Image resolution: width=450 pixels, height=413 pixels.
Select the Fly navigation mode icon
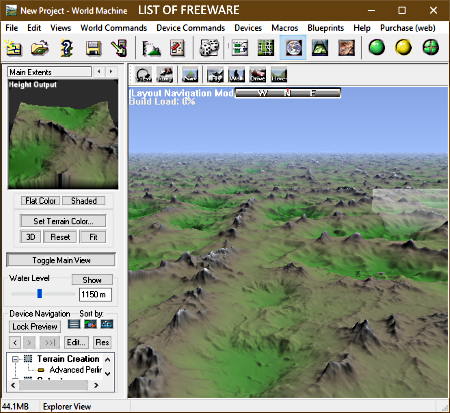215,75
